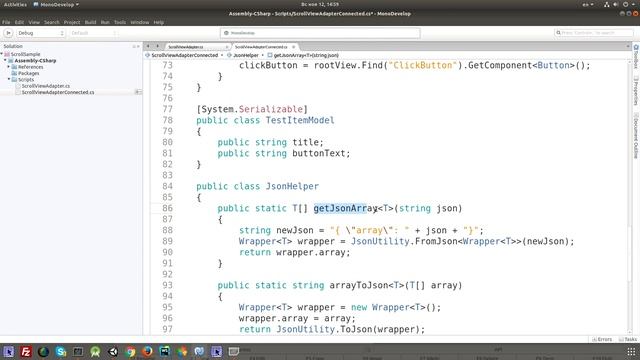The width and height of the screenshot is (640, 360).
Task: Open the Debug configuration dropdown
Action: (x=40, y=33)
